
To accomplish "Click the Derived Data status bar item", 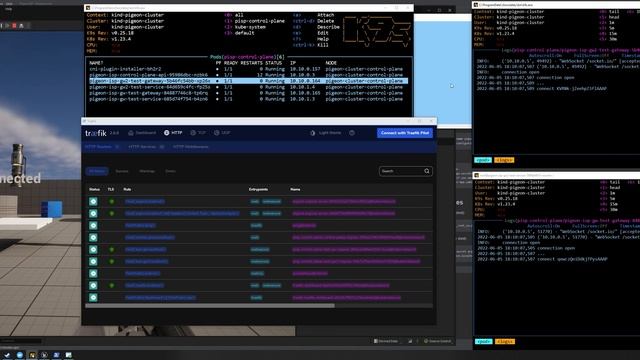I will 386,341.
